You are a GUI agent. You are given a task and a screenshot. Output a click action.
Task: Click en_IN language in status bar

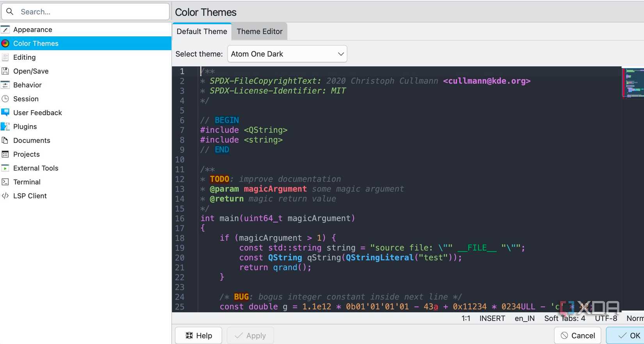[x=525, y=318]
